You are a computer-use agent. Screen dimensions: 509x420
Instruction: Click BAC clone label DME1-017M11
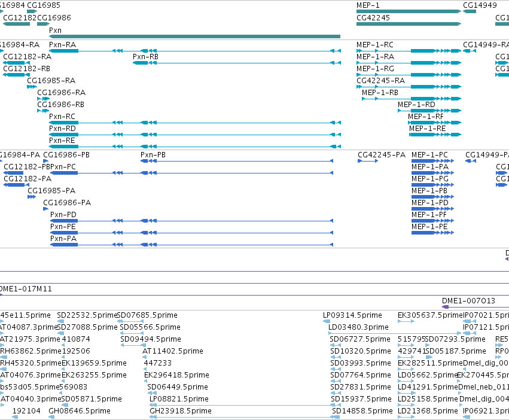pyautogui.click(x=25, y=289)
